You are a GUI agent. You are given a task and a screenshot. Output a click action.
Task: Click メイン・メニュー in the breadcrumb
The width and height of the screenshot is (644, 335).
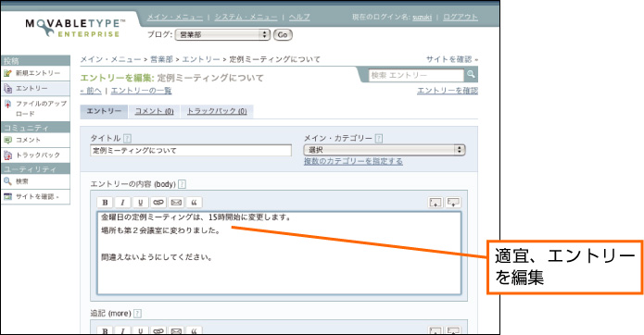[110, 59]
